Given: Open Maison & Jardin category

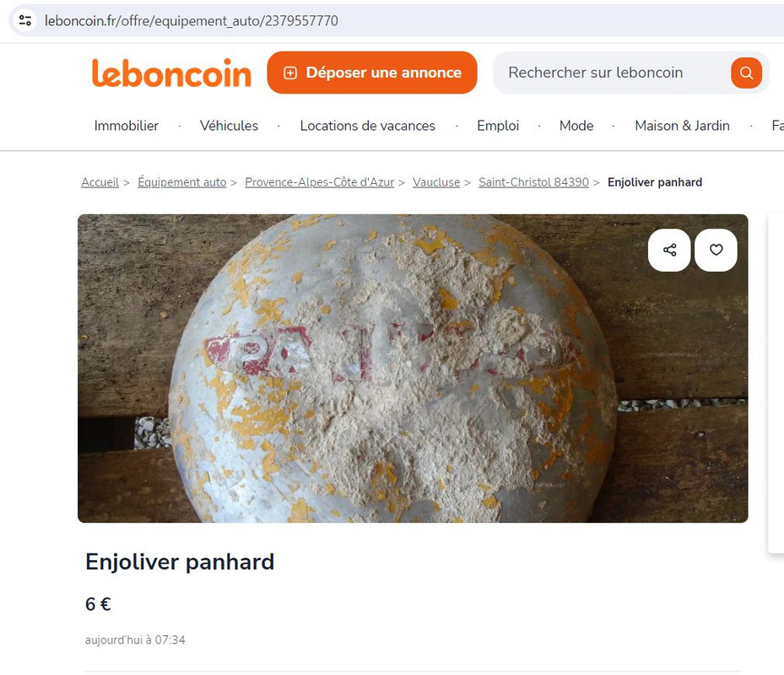Looking at the screenshot, I should pyautogui.click(x=682, y=126).
